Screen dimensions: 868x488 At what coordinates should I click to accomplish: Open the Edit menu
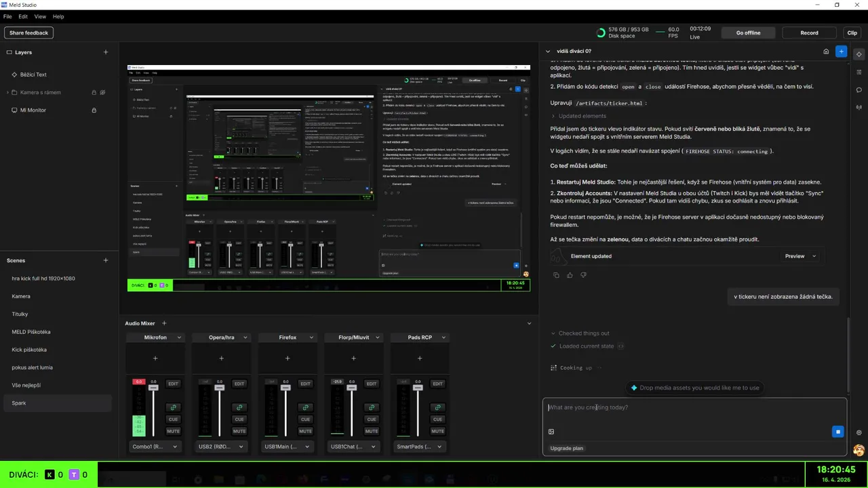(23, 16)
